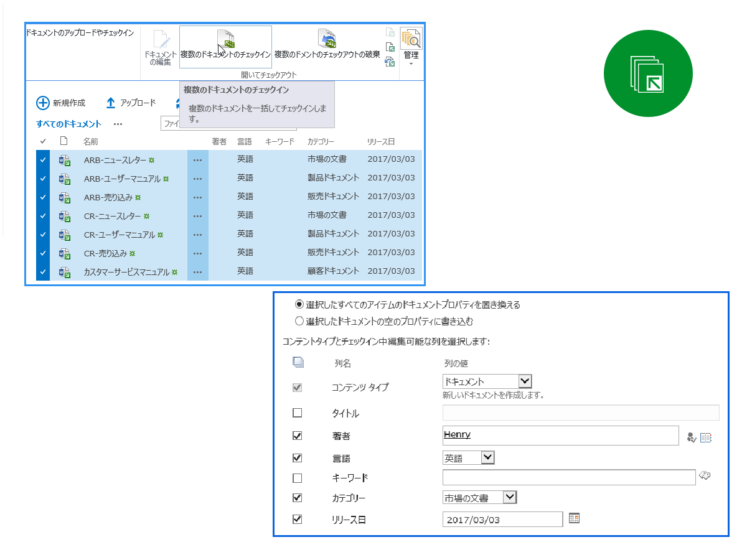Open the 管理 ribbon icon menu
The image size is (747, 560).
tap(411, 47)
